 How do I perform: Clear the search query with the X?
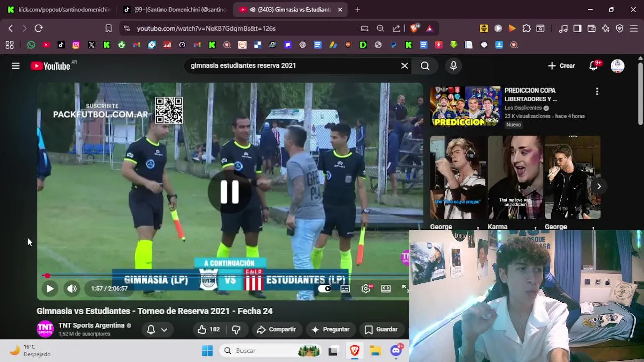pyautogui.click(x=405, y=66)
